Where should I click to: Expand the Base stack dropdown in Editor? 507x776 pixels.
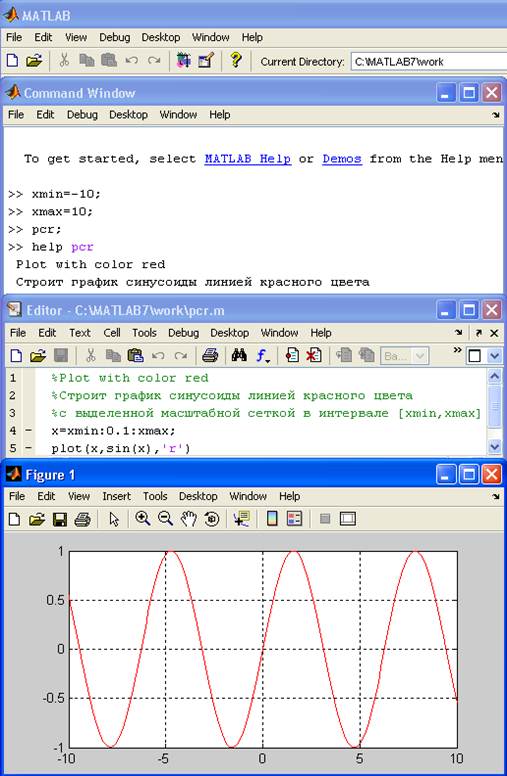point(404,355)
